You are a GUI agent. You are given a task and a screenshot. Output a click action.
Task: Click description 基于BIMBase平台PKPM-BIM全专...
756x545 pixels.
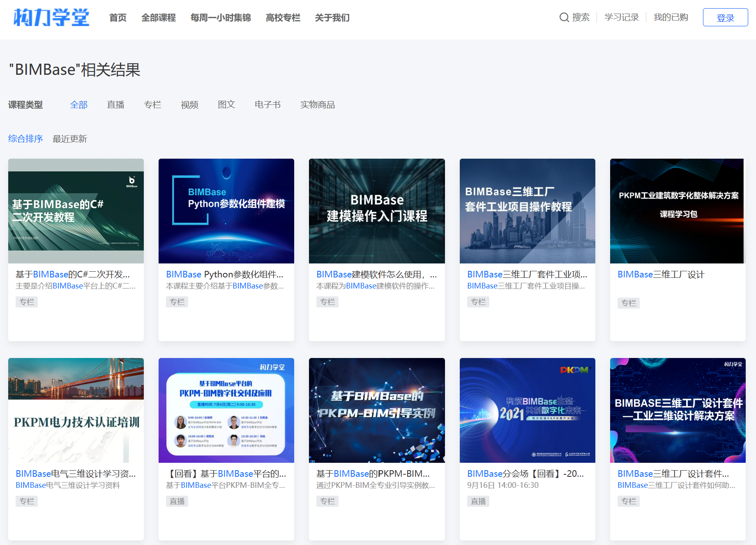[x=226, y=485]
